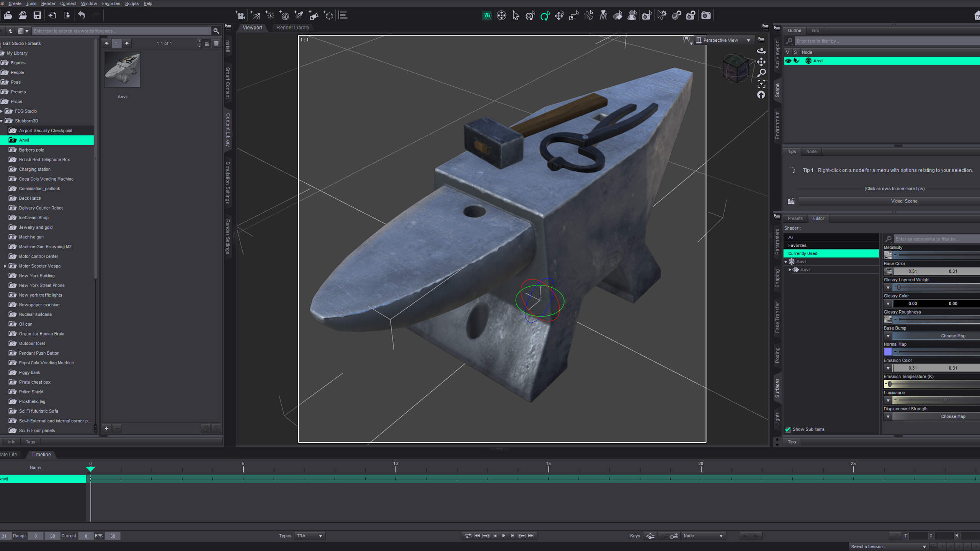
Task: Select the Joint Editor bone tool
Action: click(589, 15)
